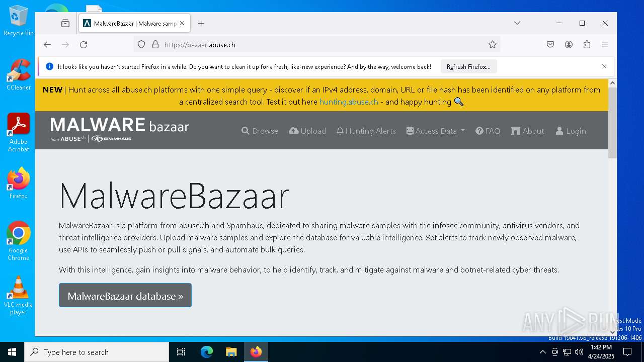Open volume control tray icon
Screen dimensions: 644x362
coord(579,352)
